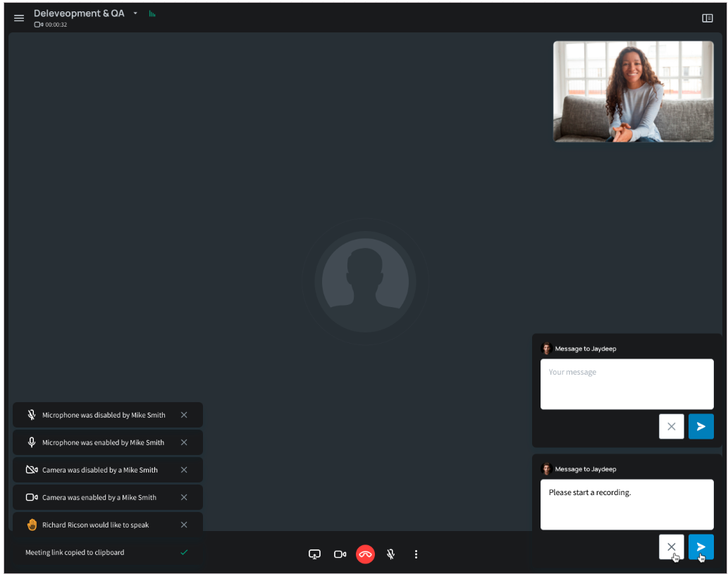This screenshot has height=574, width=728.
Task: Dismiss the 'Microphone was disabled' notification
Action: point(184,415)
